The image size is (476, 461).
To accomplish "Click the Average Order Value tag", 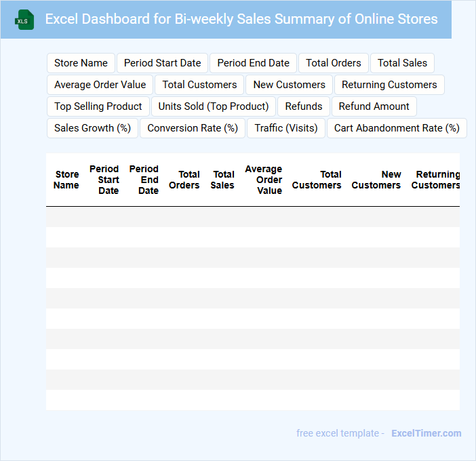I will point(100,85).
